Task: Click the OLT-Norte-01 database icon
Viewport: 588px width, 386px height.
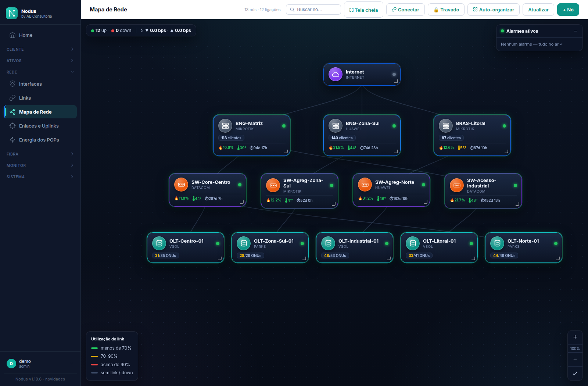Action: coord(497,243)
